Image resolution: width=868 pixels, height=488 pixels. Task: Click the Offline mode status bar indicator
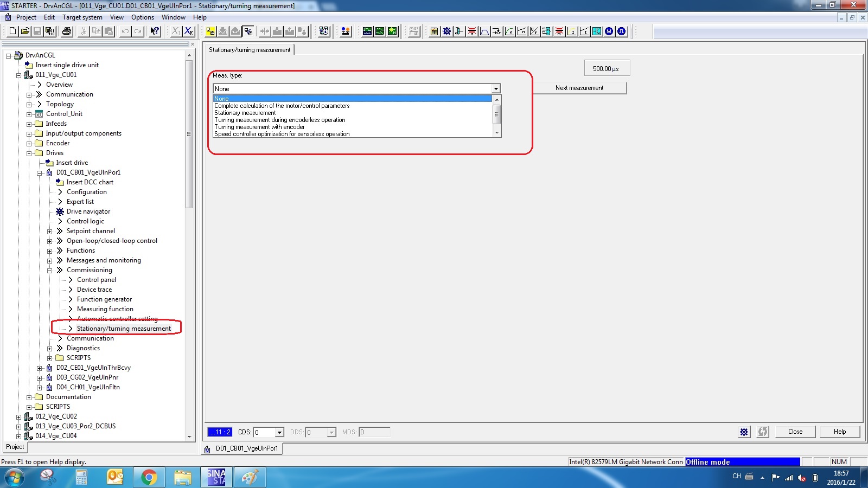pyautogui.click(x=742, y=462)
